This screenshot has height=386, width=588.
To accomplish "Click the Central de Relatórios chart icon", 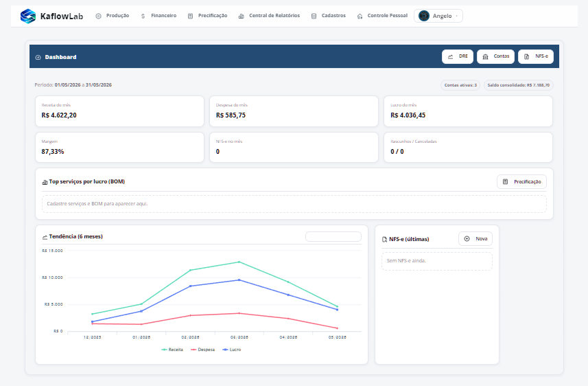I will pos(241,16).
